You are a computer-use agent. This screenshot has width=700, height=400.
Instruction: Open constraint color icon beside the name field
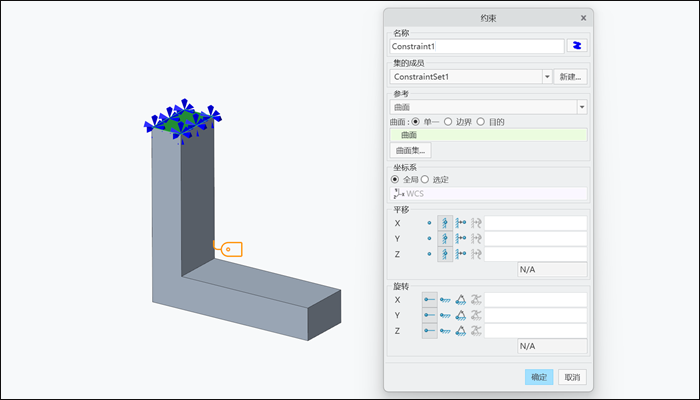pos(577,46)
